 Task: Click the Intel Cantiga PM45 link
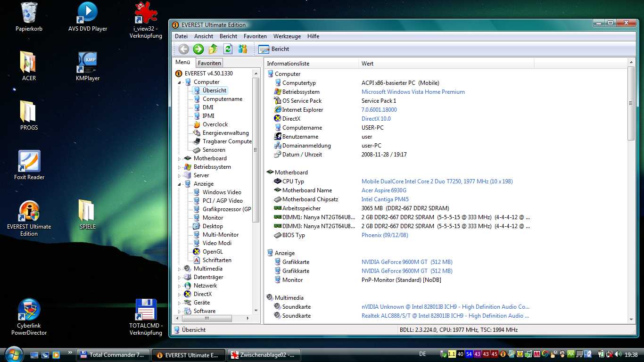pos(385,199)
